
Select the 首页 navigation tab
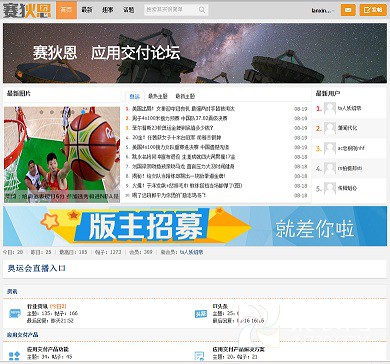point(66,10)
